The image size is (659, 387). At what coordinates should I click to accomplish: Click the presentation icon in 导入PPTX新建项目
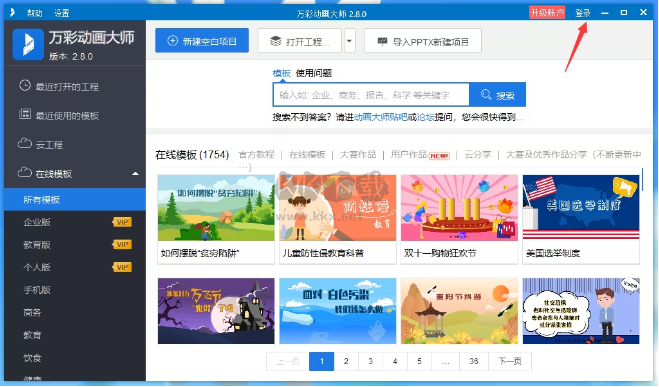[x=382, y=41]
